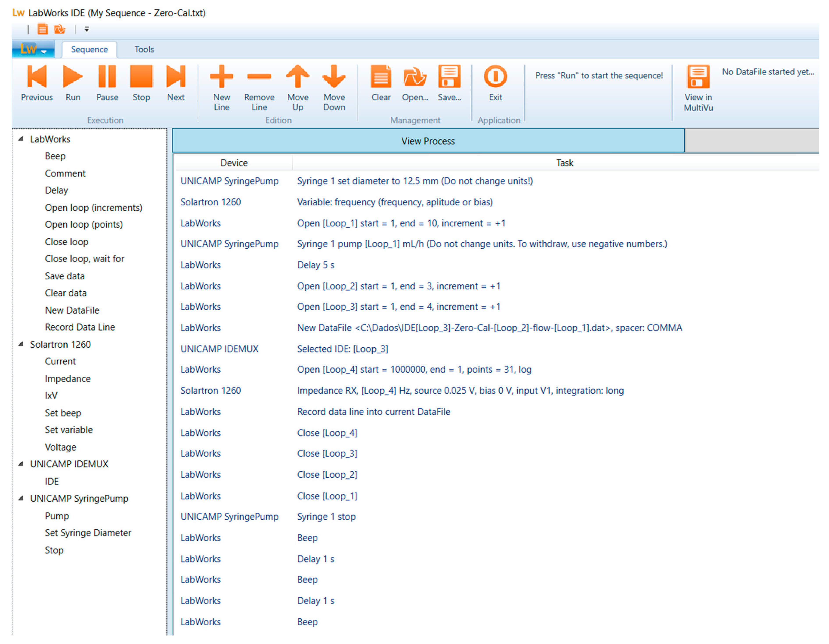Click the View Process button
Viewport: 829px width, 644px height.
click(x=428, y=141)
